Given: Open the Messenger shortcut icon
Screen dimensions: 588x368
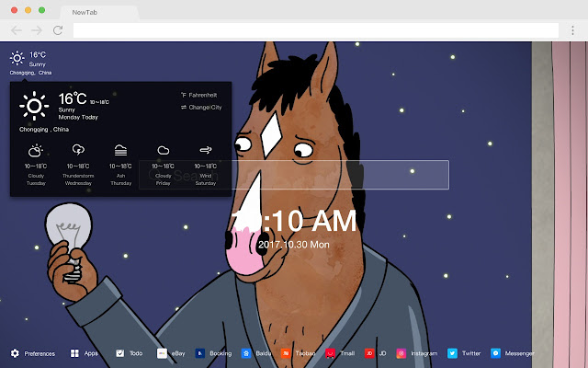Looking at the screenshot, I should [496, 353].
